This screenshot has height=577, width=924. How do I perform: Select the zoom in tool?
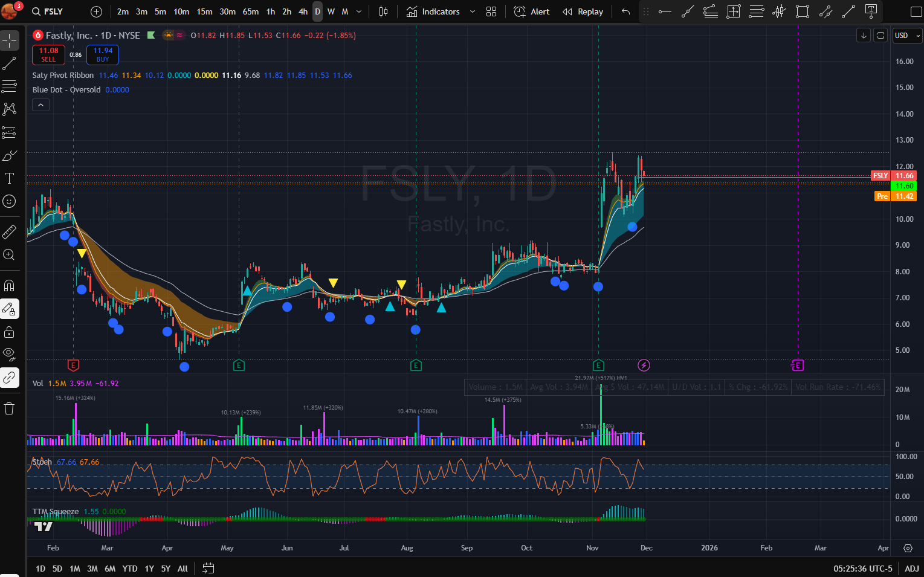[x=10, y=254]
